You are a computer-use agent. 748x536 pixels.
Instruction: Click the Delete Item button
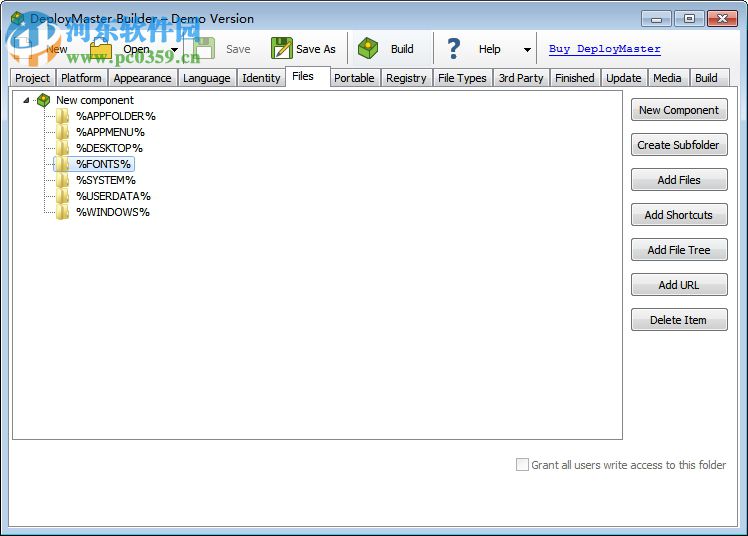pyautogui.click(x=679, y=320)
